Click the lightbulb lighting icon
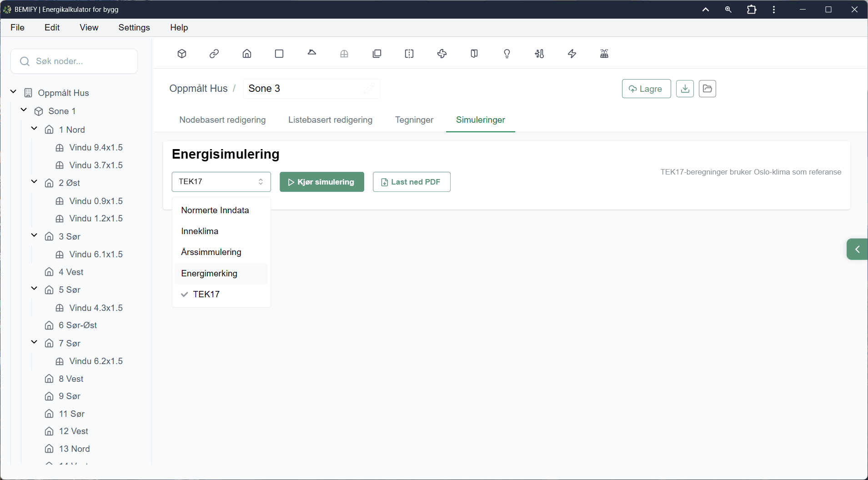This screenshot has height=480, width=868. click(507, 54)
